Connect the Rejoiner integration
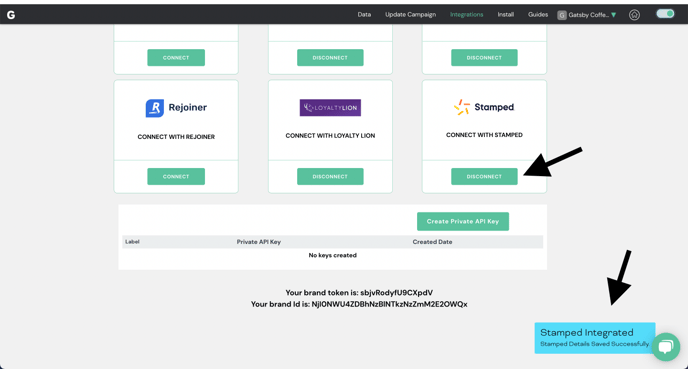The width and height of the screenshot is (688, 369). pos(176,176)
